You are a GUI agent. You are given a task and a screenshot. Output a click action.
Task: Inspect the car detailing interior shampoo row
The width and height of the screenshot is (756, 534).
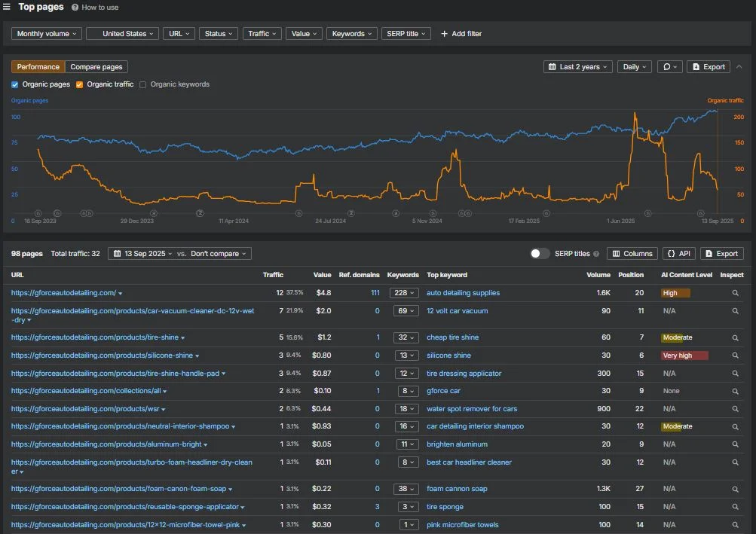pyautogui.click(x=735, y=427)
